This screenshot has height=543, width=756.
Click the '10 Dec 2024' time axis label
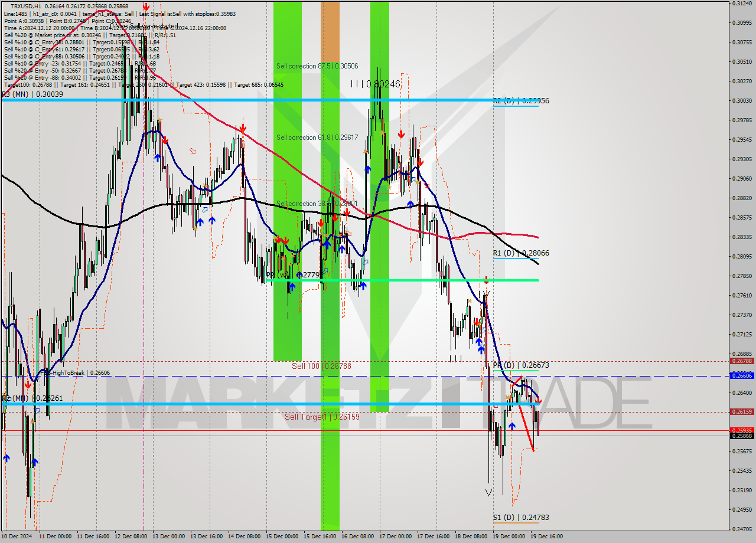(x=18, y=537)
